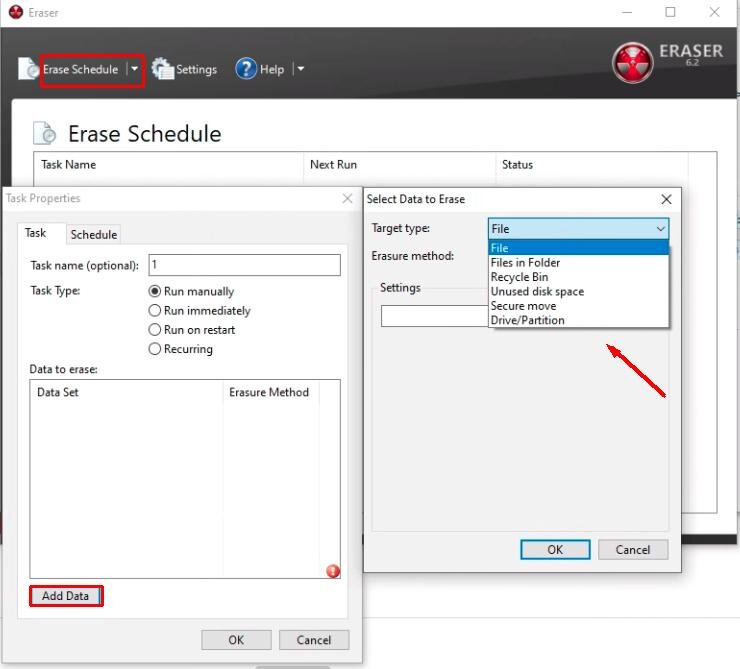Click the Task name input field

pos(244,265)
